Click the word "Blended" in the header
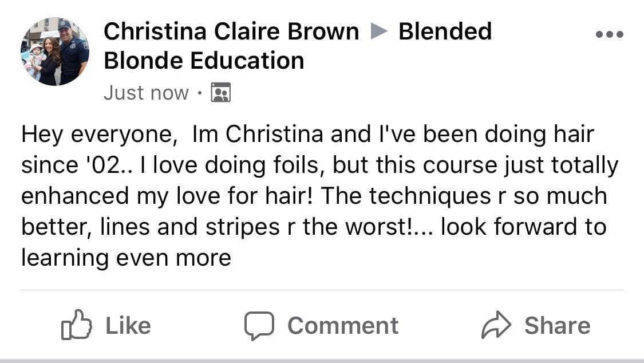 click(445, 31)
